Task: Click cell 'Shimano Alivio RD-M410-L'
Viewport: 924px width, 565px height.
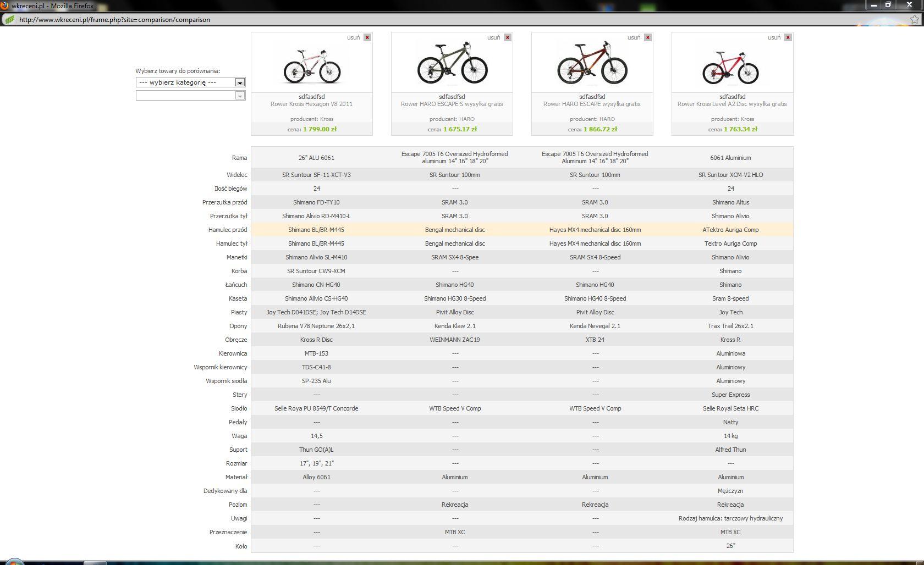Action: click(316, 216)
